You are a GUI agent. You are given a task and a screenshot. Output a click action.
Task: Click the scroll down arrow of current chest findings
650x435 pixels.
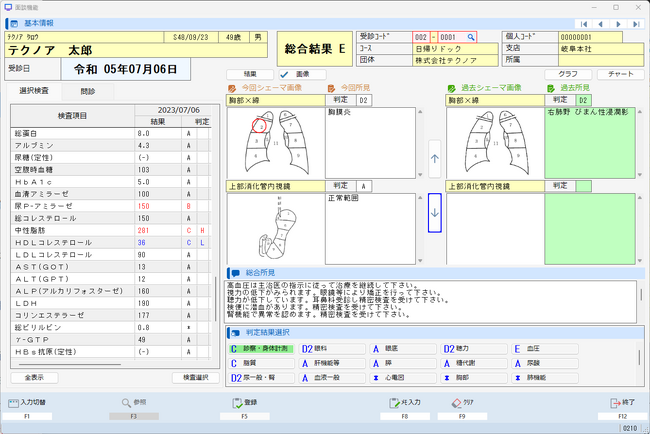[x=420, y=175]
